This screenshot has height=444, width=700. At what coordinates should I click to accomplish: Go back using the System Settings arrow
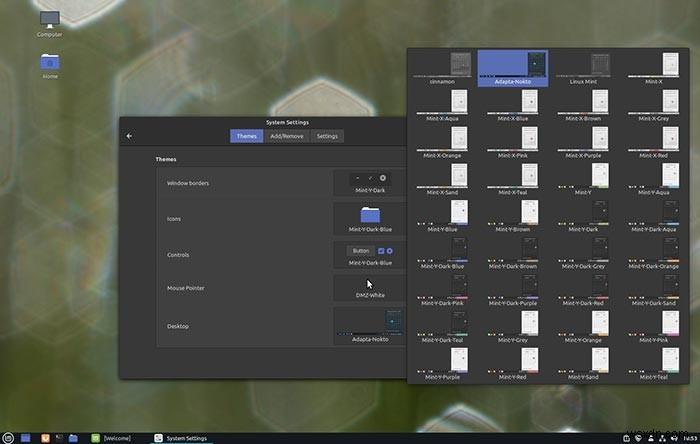point(129,136)
